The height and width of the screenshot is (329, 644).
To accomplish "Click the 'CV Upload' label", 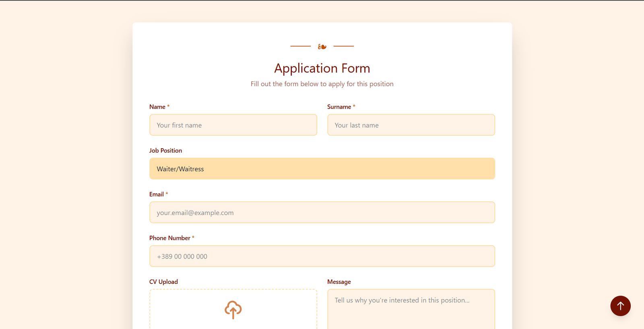I will (x=163, y=282).
